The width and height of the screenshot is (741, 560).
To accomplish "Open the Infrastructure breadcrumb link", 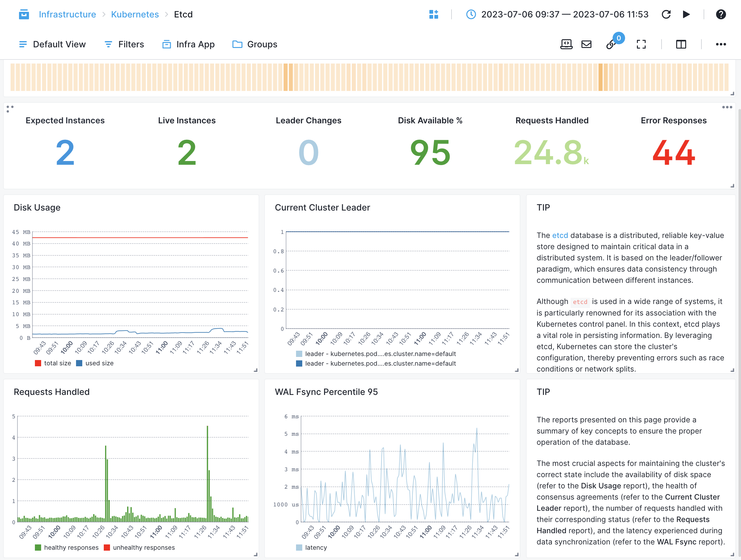I will pos(67,14).
